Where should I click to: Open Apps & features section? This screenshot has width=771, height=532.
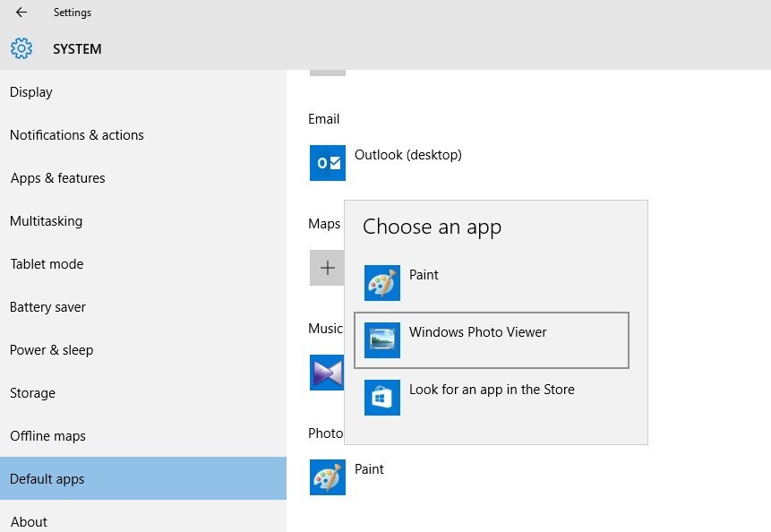point(58,178)
